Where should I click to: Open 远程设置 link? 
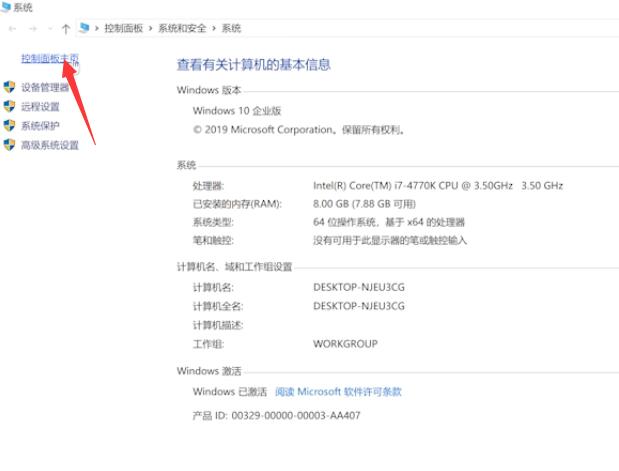(40, 107)
